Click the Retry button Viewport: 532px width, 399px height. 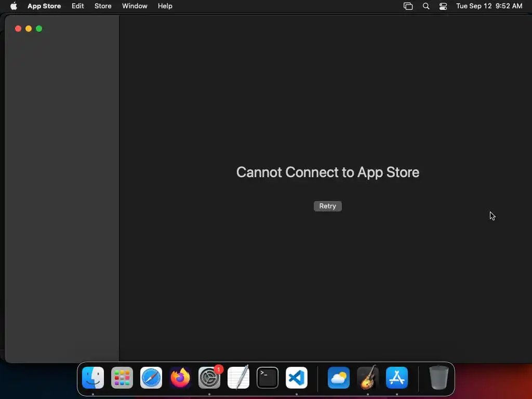tap(327, 206)
